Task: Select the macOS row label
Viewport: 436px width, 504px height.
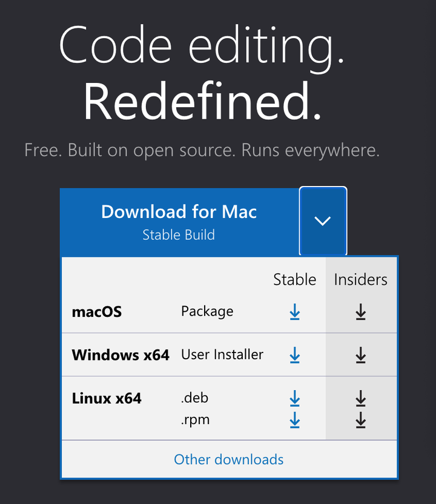Action: [97, 312]
